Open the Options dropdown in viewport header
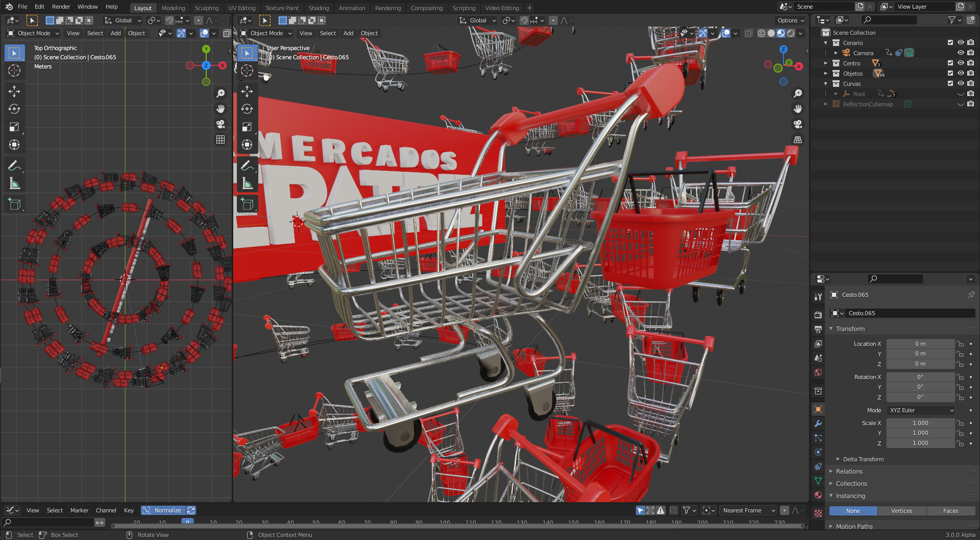Viewport: 980px width, 540px height. tap(791, 20)
